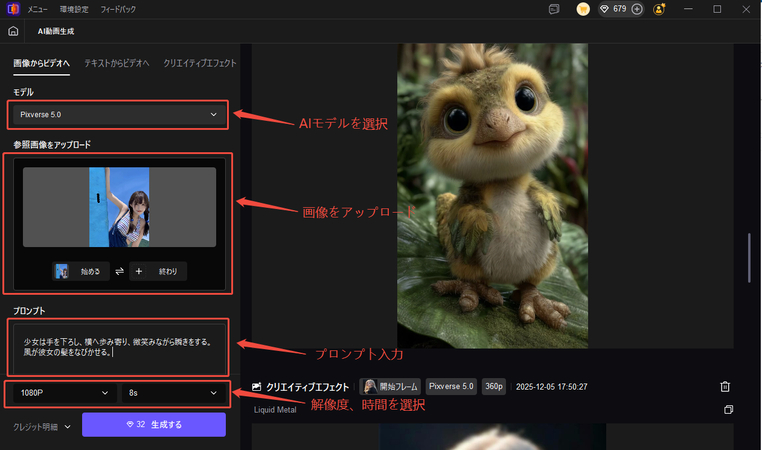Delete the result with trash icon
Image resolution: width=762 pixels, height=450 pixels.
coord(725,387)
